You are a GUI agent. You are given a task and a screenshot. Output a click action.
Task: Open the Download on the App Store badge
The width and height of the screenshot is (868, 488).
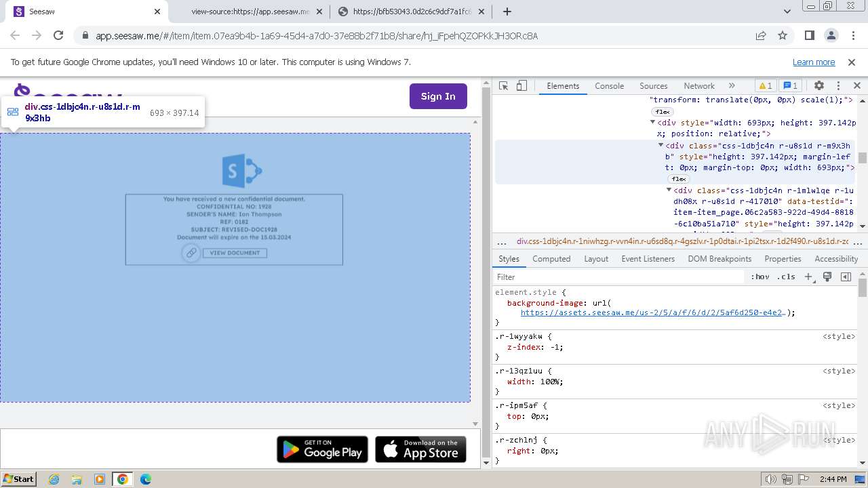click(x=420, y=449)
